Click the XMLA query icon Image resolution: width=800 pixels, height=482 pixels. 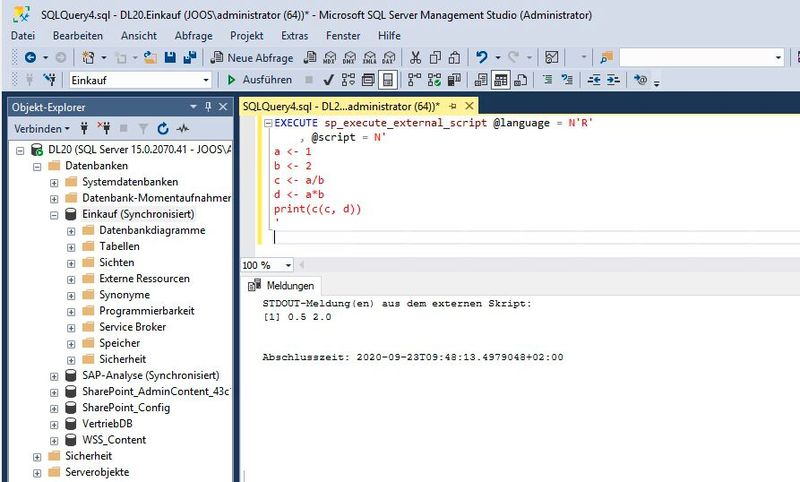pos(369,58)
